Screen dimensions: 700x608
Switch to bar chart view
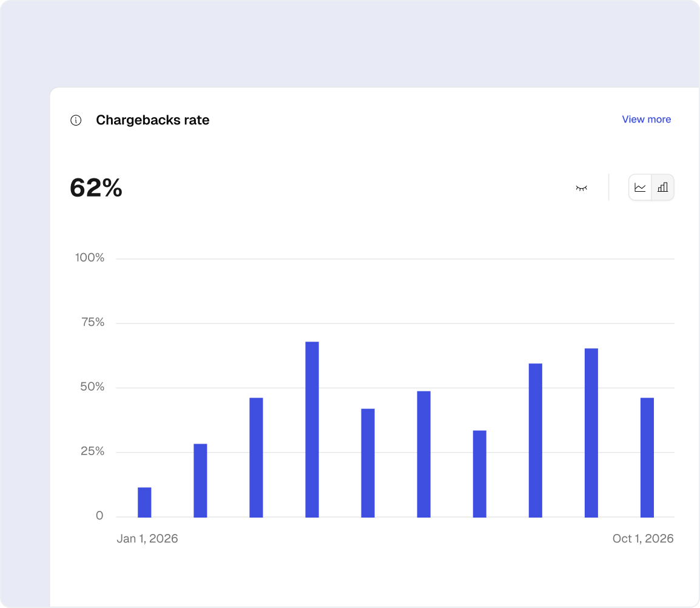[x=662, y=187]
